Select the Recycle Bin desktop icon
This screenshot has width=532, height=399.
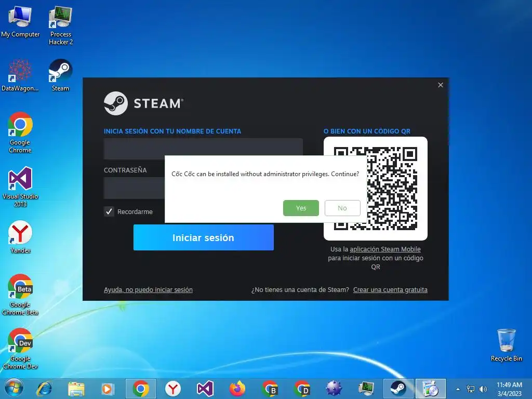click(x=506, y=345)
